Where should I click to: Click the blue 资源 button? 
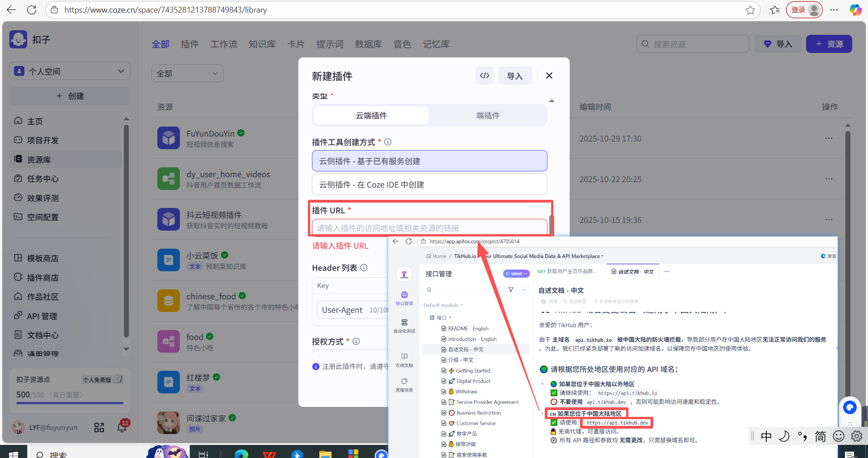pos(829,44)
